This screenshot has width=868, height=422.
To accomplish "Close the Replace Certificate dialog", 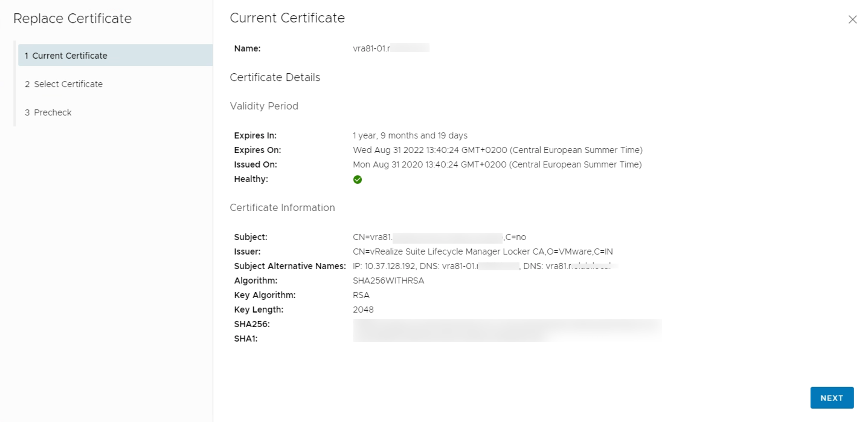I will (852, 19).
